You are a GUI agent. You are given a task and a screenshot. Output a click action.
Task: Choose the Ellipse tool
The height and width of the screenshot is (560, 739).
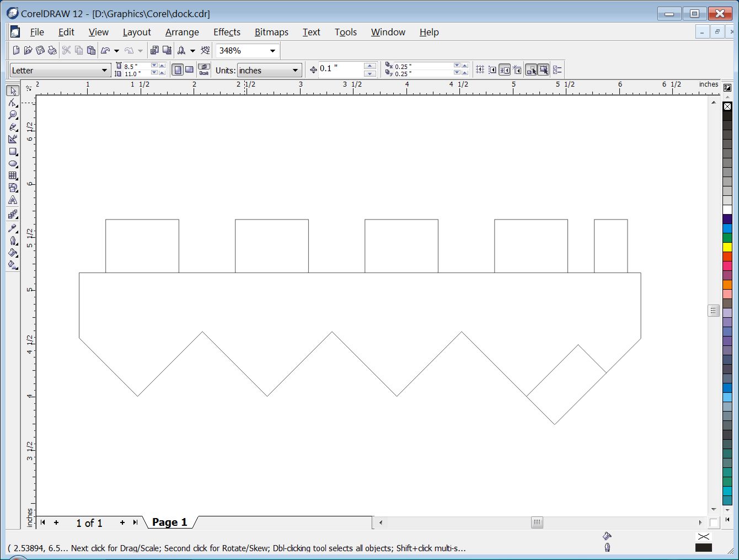pyautogui.click(x=13, y=164)
